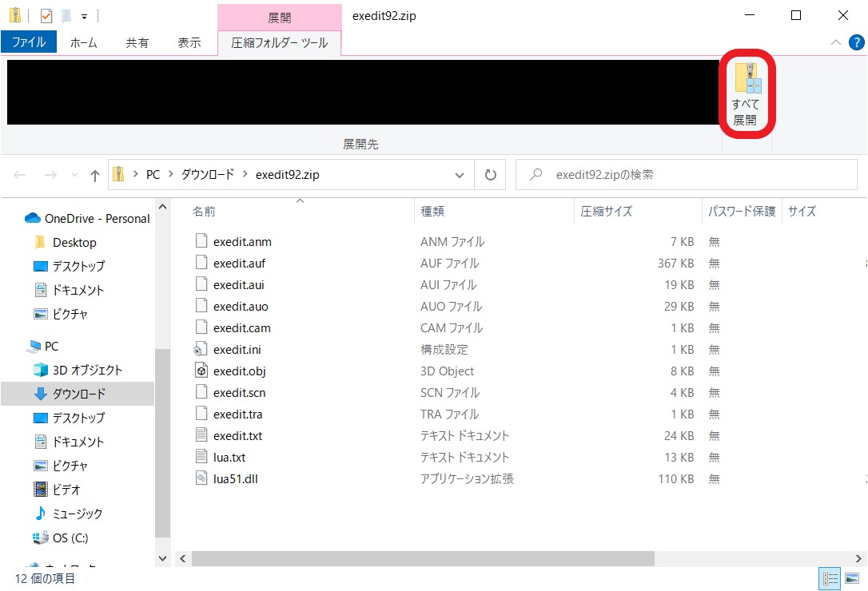Click navigation pane scroll down arrow
The image size is (868, 591).
point(163,558)
